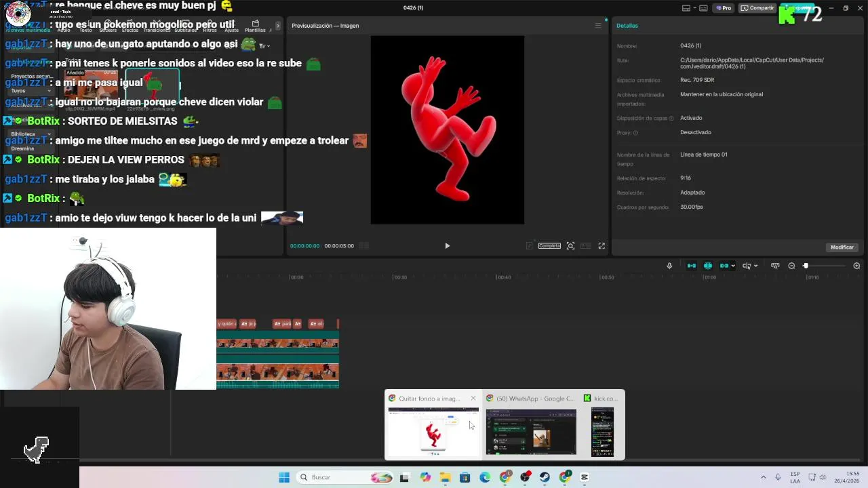Open File Explorer from taskbar
Screen dimensions: 868x488
point(445,477)
